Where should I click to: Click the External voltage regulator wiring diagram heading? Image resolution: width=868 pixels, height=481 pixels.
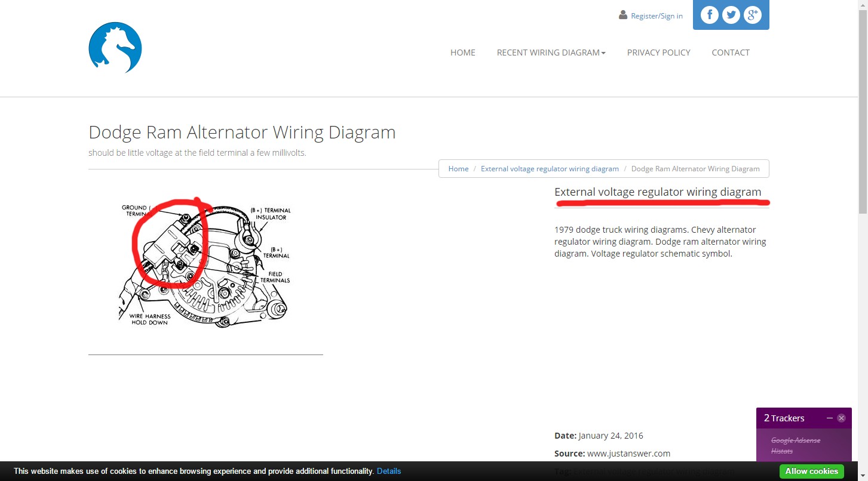click(x=658, y=192)
